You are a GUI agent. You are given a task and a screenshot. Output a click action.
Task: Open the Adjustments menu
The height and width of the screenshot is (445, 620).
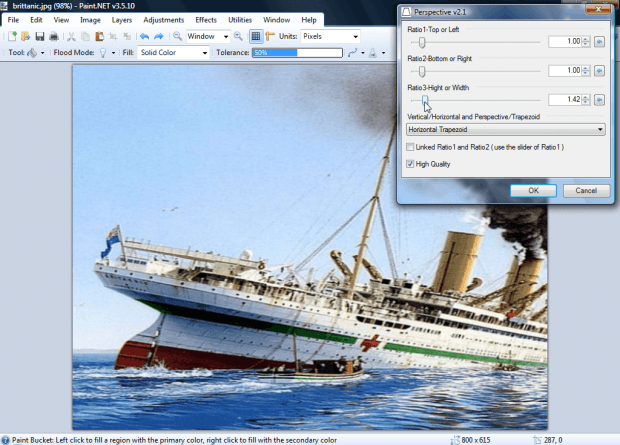(164, 20)
